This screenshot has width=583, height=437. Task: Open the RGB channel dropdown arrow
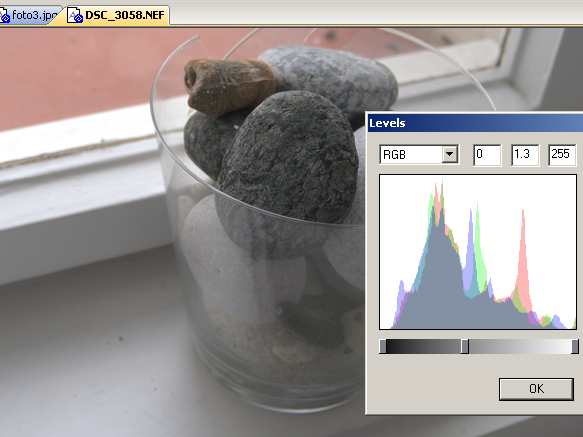click(450, 154)
